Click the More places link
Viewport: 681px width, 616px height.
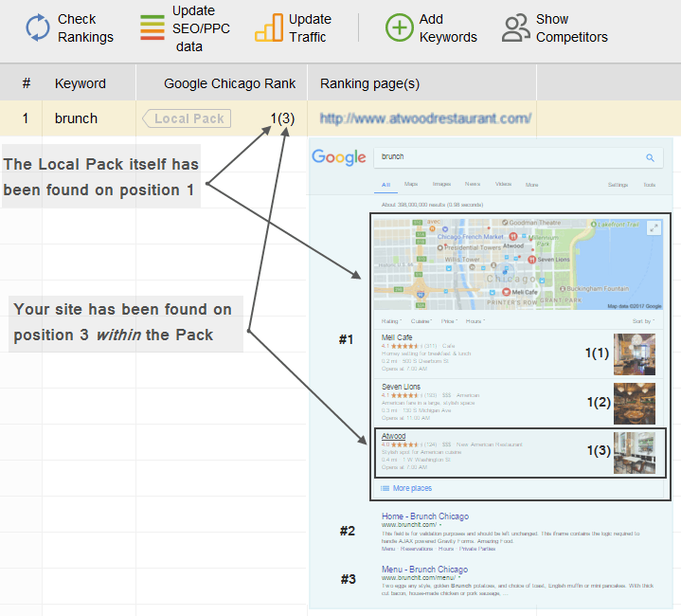coord(411,488)
